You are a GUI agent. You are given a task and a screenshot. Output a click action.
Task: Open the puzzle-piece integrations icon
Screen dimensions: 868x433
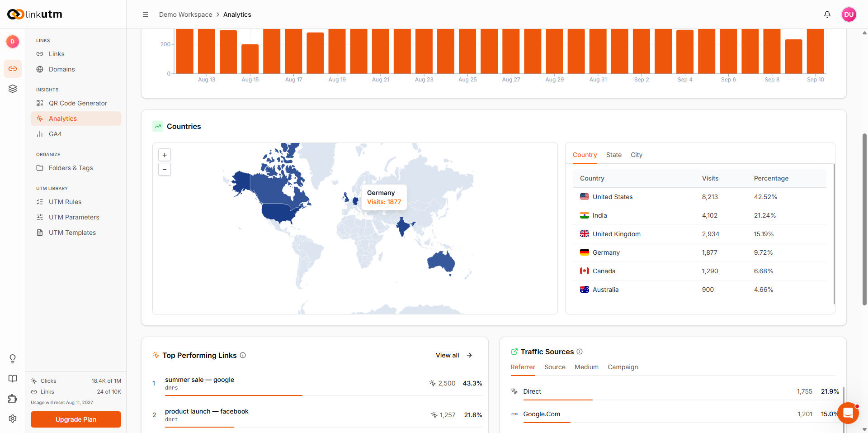coord(13,399)
